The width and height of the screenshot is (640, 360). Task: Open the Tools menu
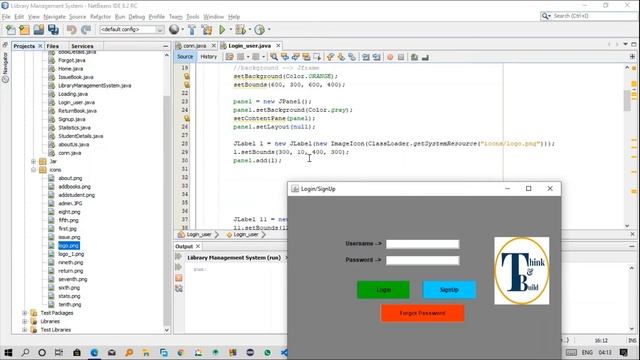pyautogui.click(x=193, y=17)
